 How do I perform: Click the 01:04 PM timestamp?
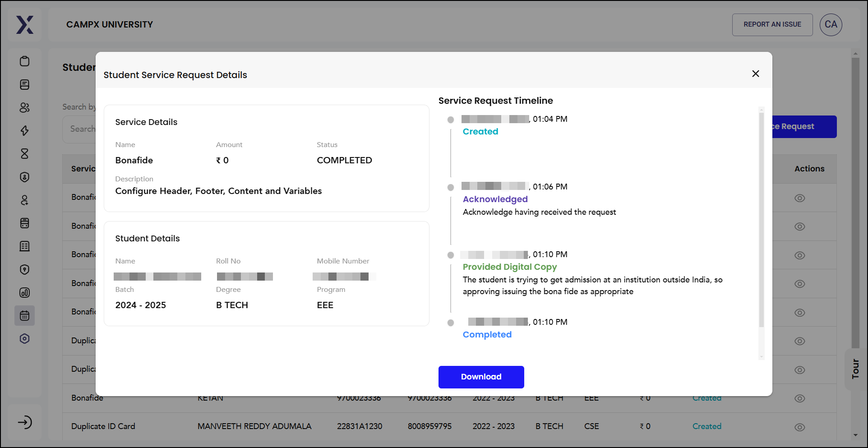click(x=550, y=119)
